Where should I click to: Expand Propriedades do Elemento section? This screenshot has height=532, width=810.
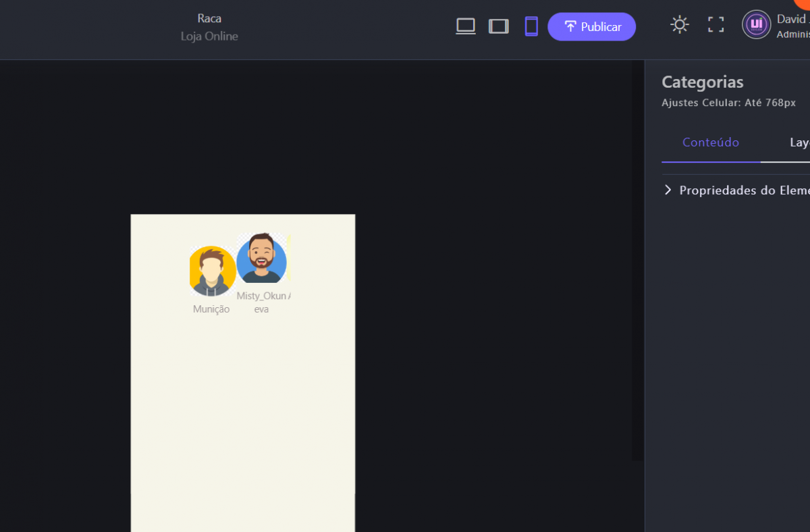[744, 190]
